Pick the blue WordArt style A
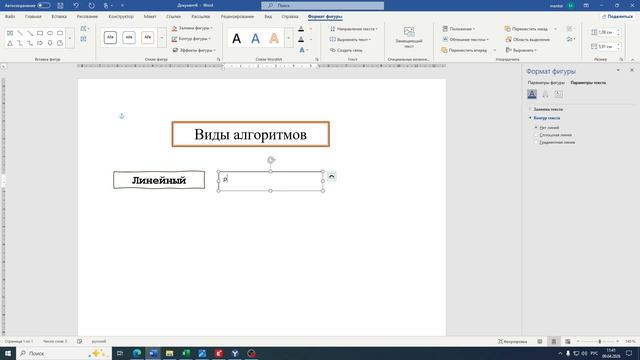 pyautogui.click(x=256, y=38)
